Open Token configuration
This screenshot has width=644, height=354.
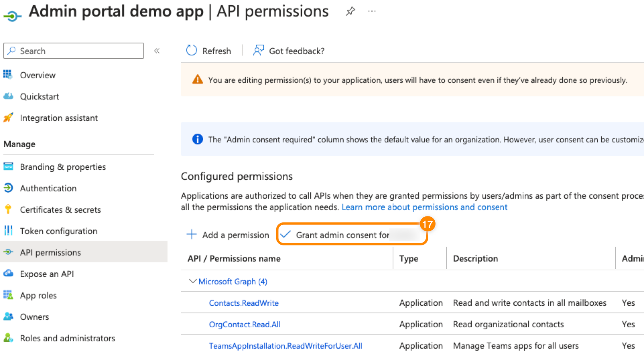[59, 231]
